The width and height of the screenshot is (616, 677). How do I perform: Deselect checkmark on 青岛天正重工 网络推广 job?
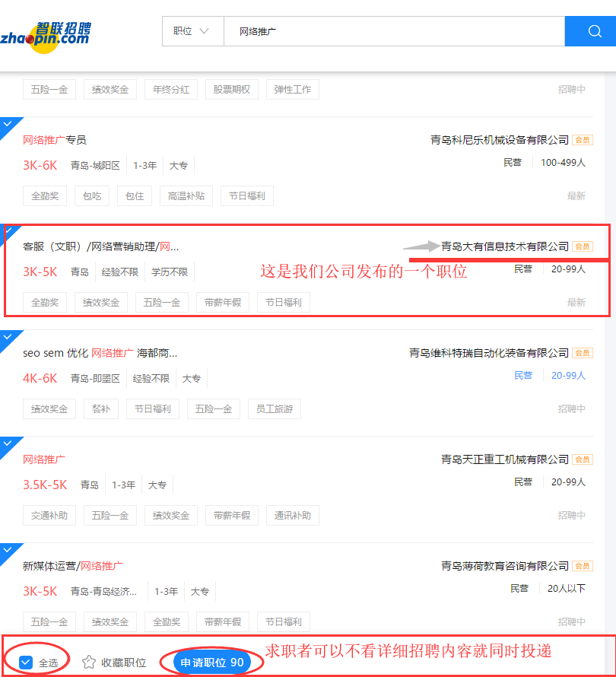tap(7, 443)
